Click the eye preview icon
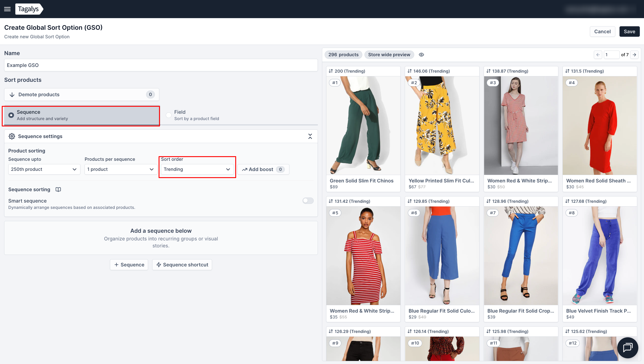Screen dimensions: 644x364 pyautogui.click(x=421, y=54)
